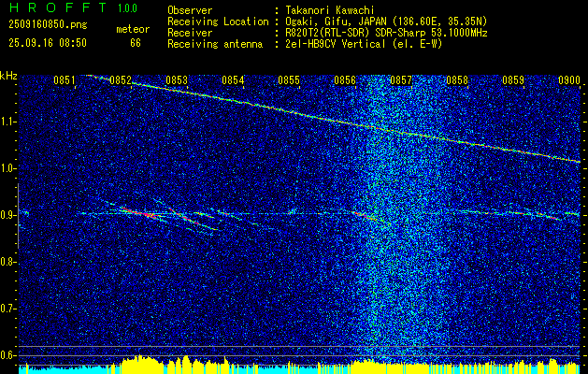This screenshot has width=588, height=374.
Task: Click the 1.0 kHz axis label
Action: (x=7, y=169)
